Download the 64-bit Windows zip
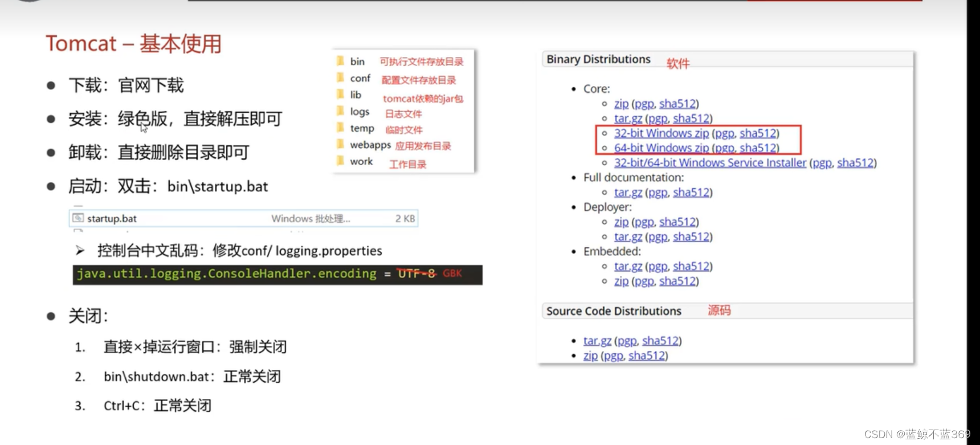This screenshot has width=980, height=445. click(661, 148)
